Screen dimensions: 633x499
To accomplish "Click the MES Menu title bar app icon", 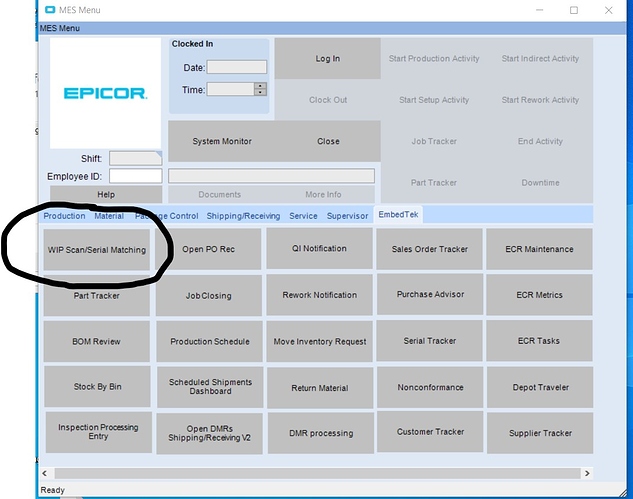I will click(x=50, y=10).
